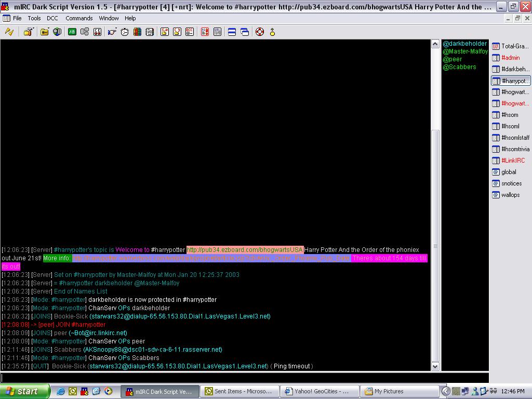Switch to Yahoo! GeoCities taskbar button
Image resolution: width=532 pixels, height=399 pixels.
320,392
